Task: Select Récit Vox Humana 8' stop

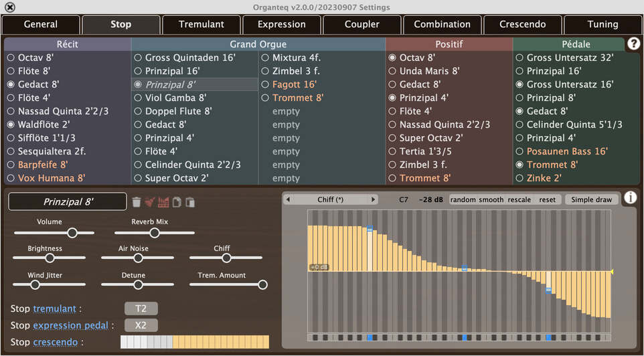Action: pos(68,178)
